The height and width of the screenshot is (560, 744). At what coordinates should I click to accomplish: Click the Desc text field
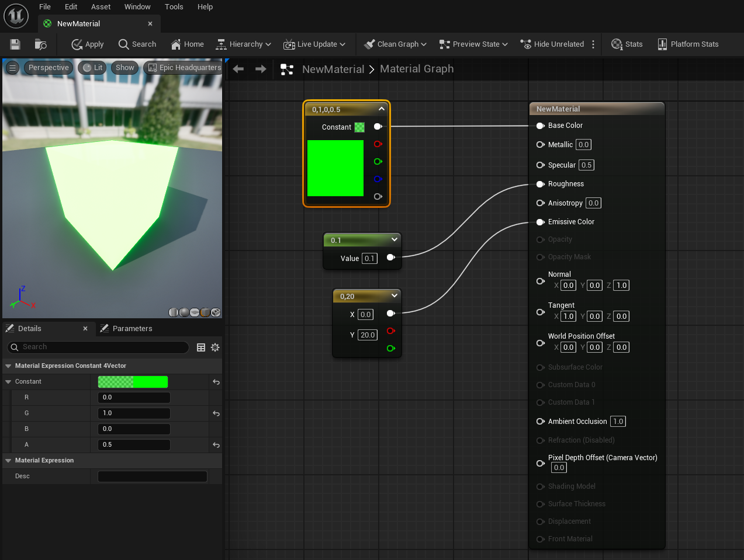coord(153,476)
